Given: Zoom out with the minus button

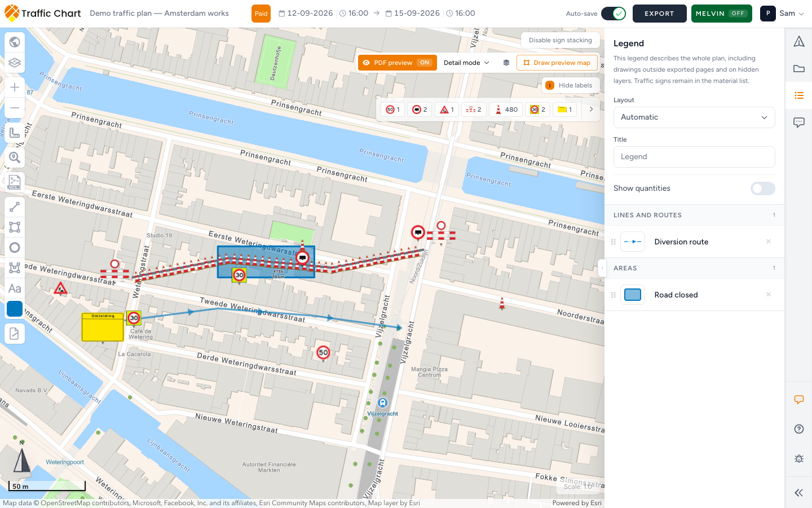Looking at the screenshot, I should point(15,108).
